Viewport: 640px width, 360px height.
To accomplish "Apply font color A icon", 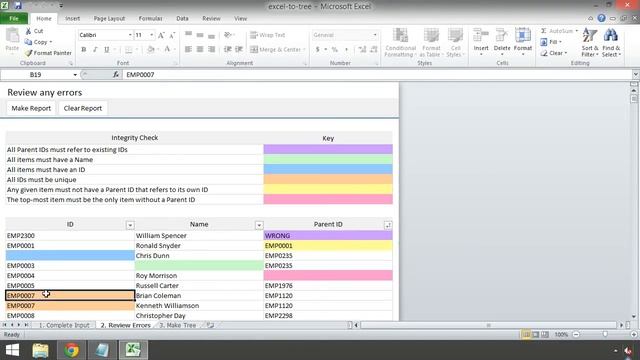I will click(x=167, y=49).
